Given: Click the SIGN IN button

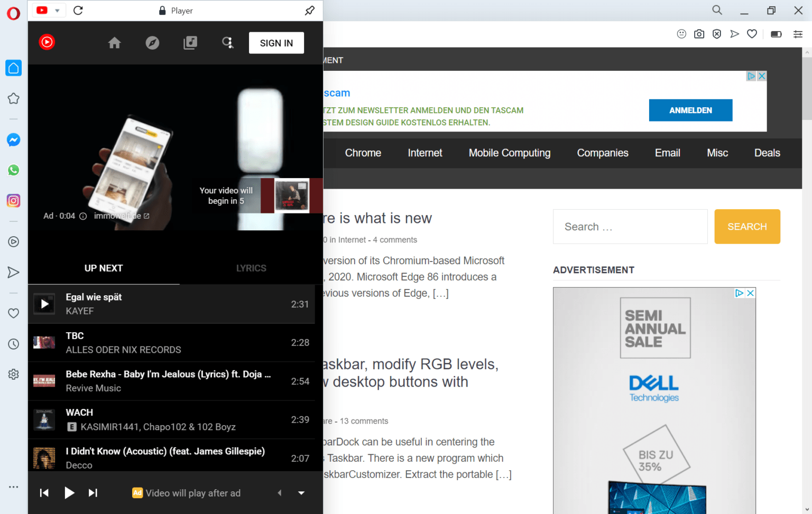Looking at the screenshot, I should (x=276, y=43).
